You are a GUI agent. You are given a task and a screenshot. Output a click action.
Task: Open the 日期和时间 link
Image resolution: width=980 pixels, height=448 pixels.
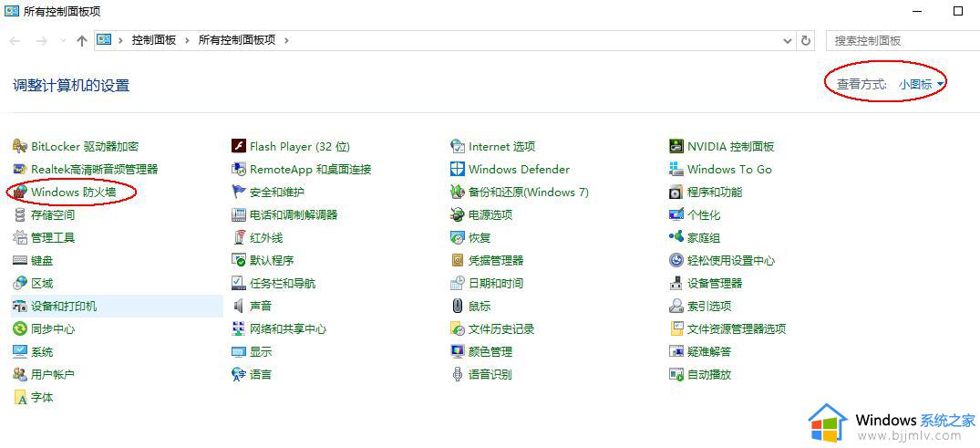pyautogui.click(x=496, y=284)
